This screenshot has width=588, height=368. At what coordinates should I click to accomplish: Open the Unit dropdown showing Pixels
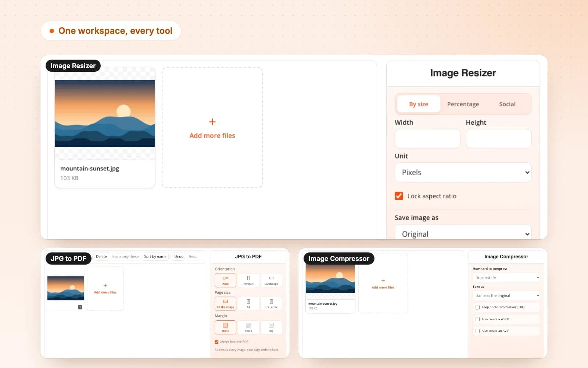pyautogui.click(x=463, y=172)
